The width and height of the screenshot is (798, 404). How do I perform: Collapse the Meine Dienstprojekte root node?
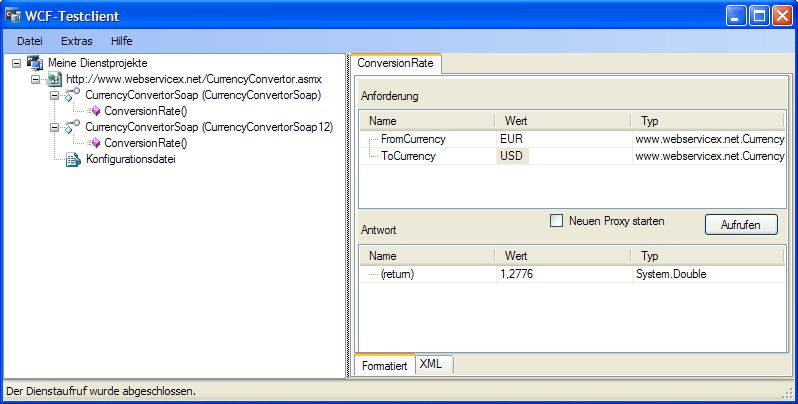tap(17, 64)
